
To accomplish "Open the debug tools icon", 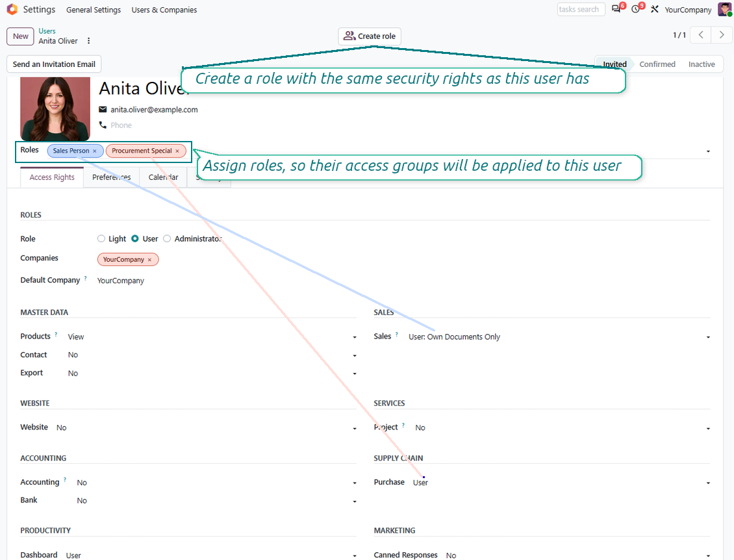I will [654, 9].
